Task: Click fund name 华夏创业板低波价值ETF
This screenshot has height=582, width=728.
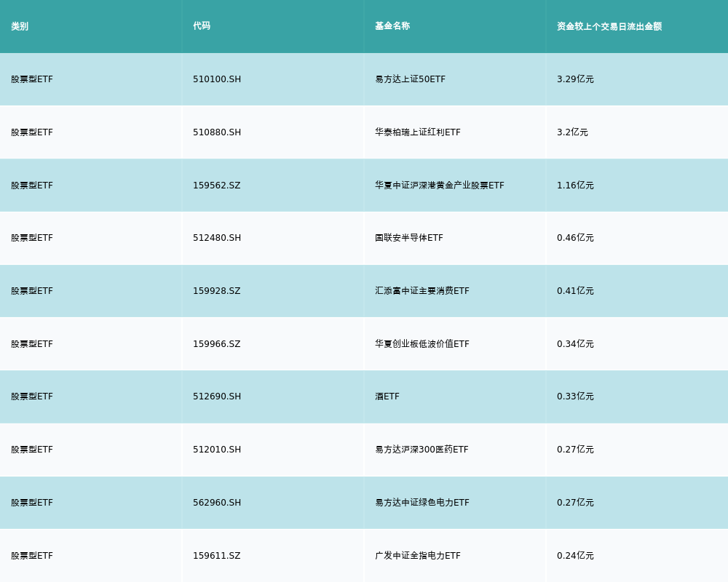Action: pyautogui.click(x=422, y=344)
